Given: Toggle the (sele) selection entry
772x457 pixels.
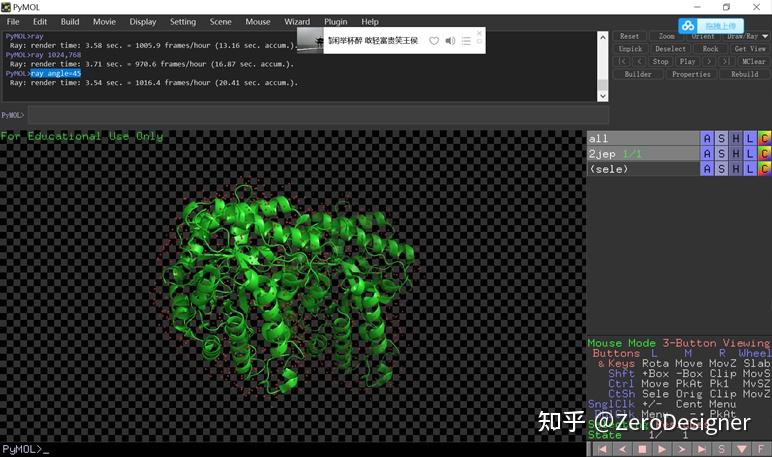Looking at the screenshot, I should [x=643, y=169].
